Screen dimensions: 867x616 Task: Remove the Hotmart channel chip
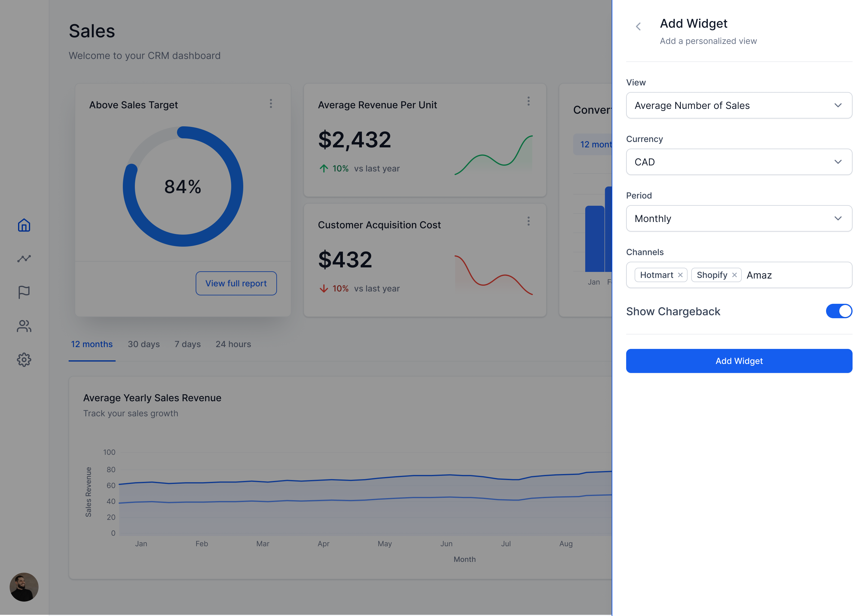click(x=681, y=275)
